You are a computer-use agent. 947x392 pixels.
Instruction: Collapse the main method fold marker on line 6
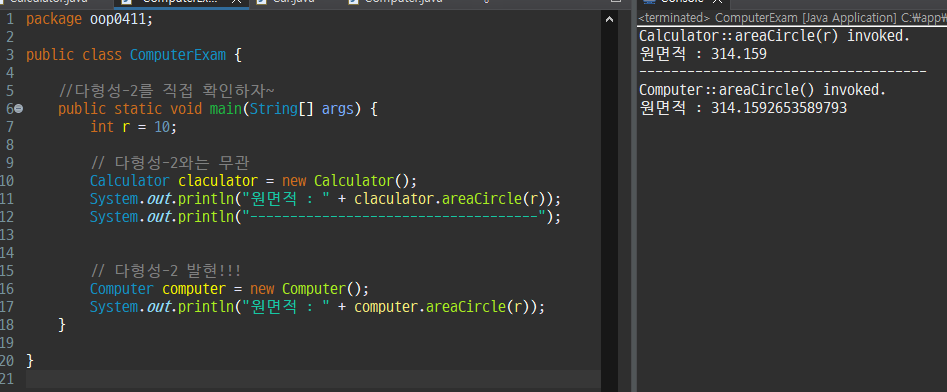19,109
